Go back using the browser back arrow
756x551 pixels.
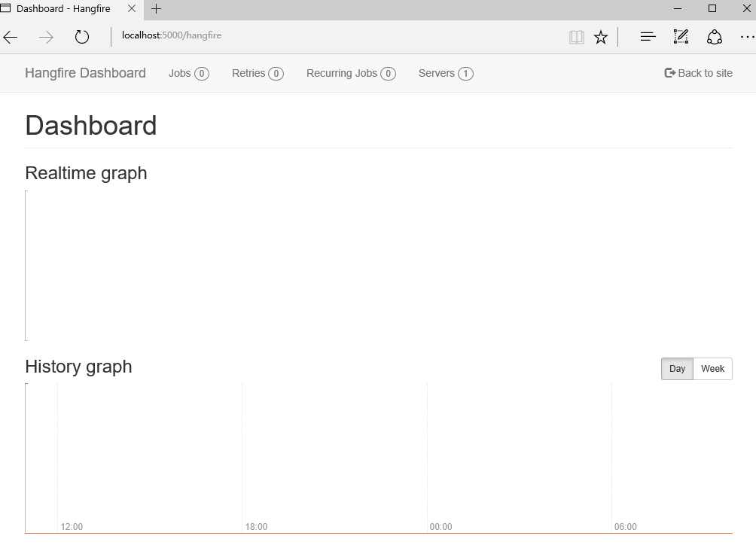point(10,37)
